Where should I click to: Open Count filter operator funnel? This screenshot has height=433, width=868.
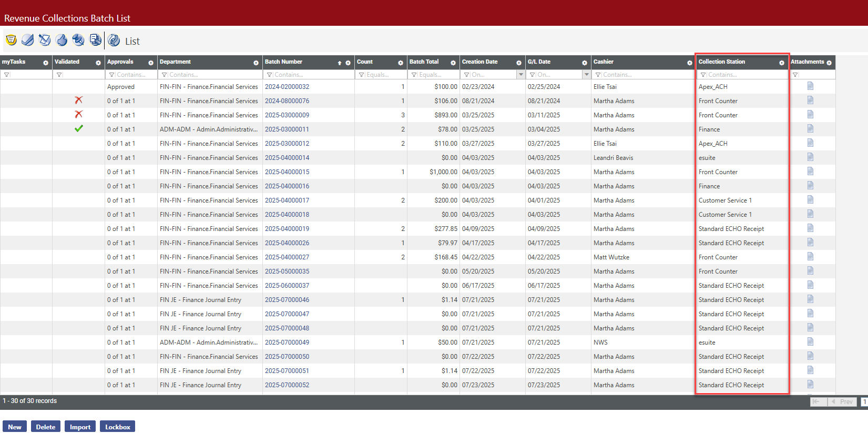click(361, 75)
